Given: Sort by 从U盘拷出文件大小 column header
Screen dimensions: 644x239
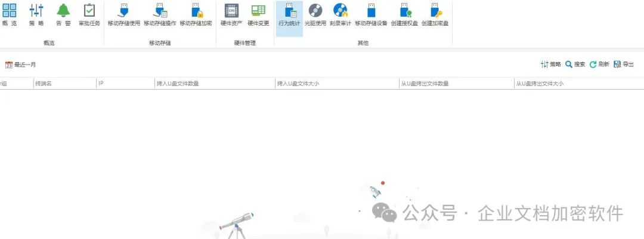Looking at the screenshot, I should pos(579,84).
